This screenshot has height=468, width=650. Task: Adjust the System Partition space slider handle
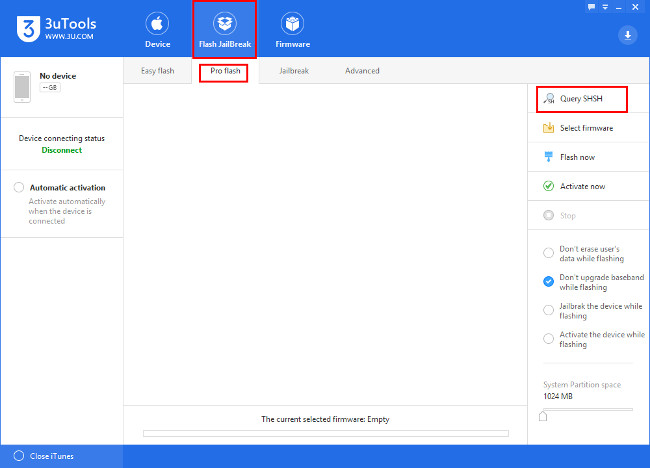(x=543, y=416)
